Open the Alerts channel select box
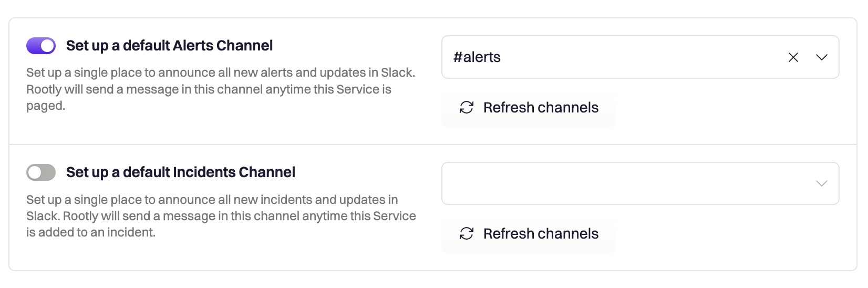The height and width of the screenshot is (288, 868). point(640,57)
